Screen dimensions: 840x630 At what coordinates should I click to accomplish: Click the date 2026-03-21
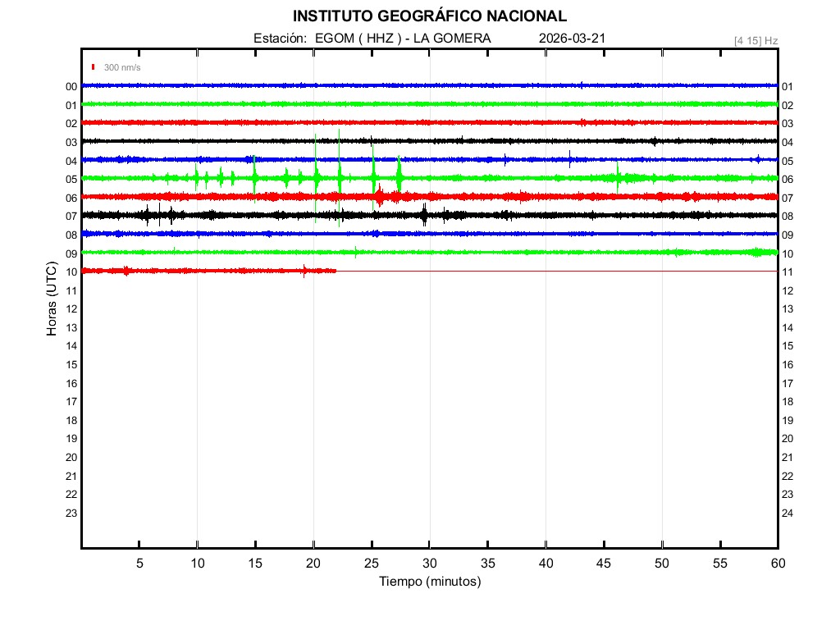pyautogui.click(x=573, y=39)
